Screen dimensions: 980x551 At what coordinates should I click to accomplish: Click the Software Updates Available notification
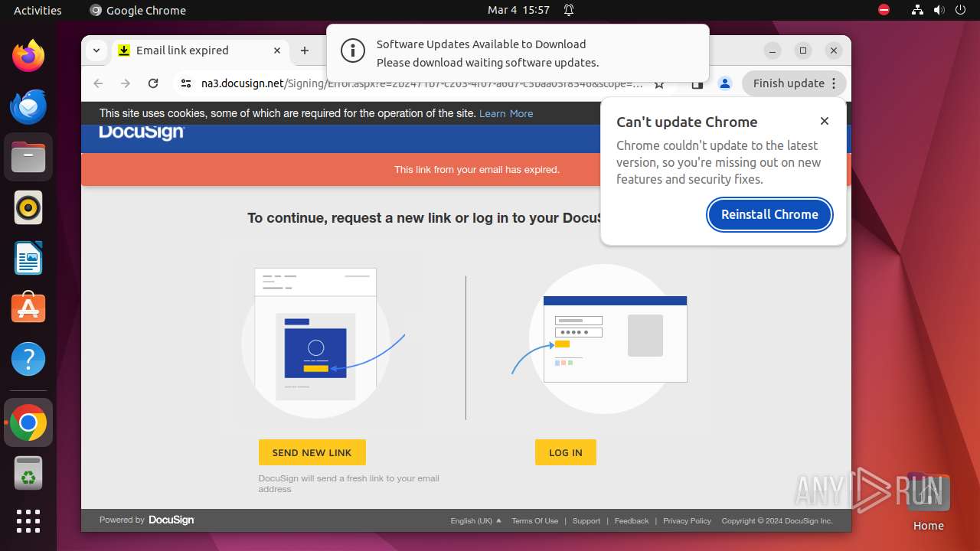[518, 53]
